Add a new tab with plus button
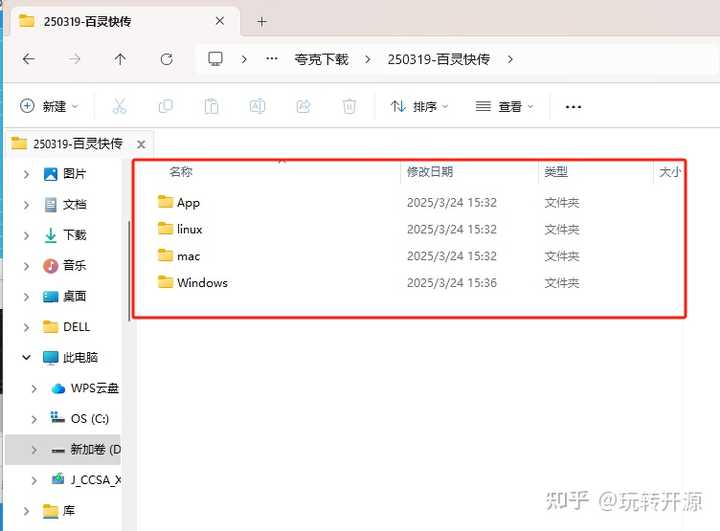This screenshot has height=531, width=720. point(262,22)
